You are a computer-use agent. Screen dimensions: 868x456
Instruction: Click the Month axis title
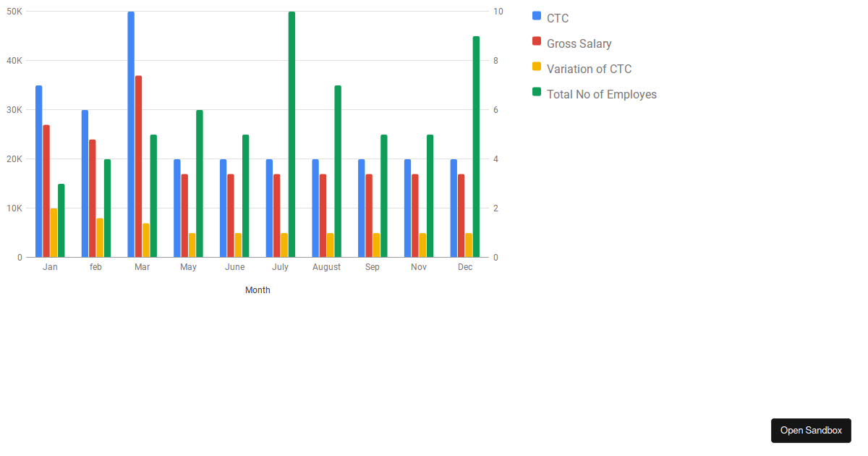pos(258,290)
